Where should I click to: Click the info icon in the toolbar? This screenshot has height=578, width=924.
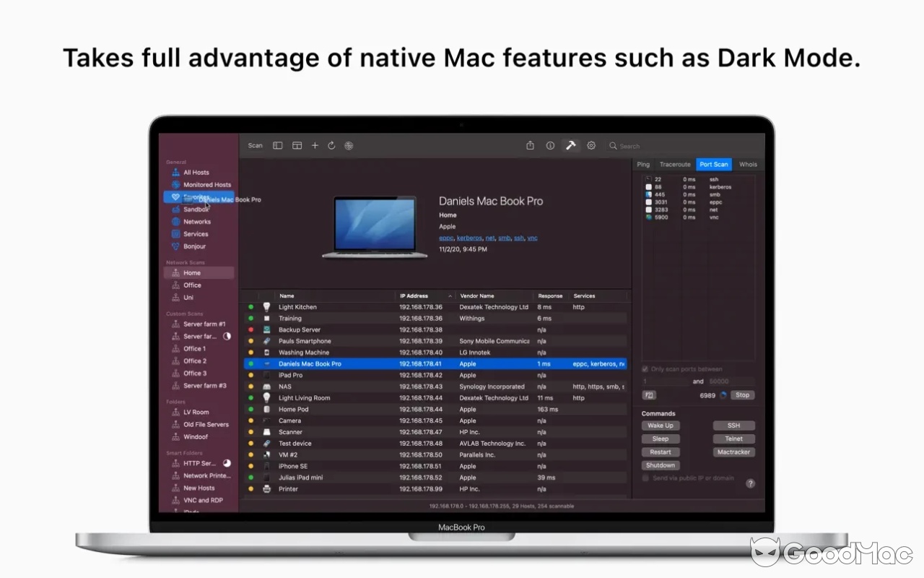(550, 145)
